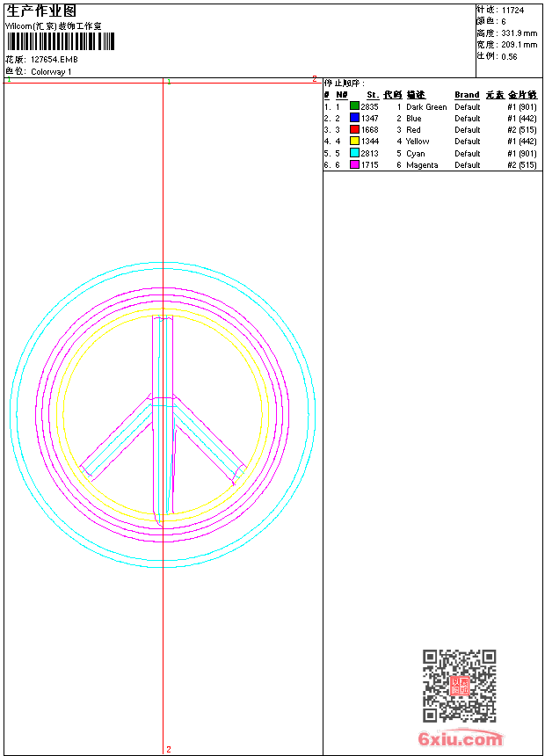Screen dimensions: 545x756
Task: Select stitch count 1347 in Blue row
Action: [x=369, y=118]
